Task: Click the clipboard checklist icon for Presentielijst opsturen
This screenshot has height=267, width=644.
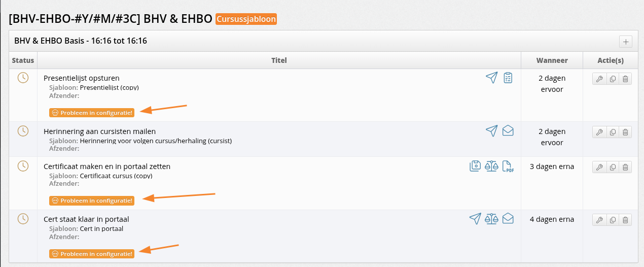Action: click(x=508, y=78)
